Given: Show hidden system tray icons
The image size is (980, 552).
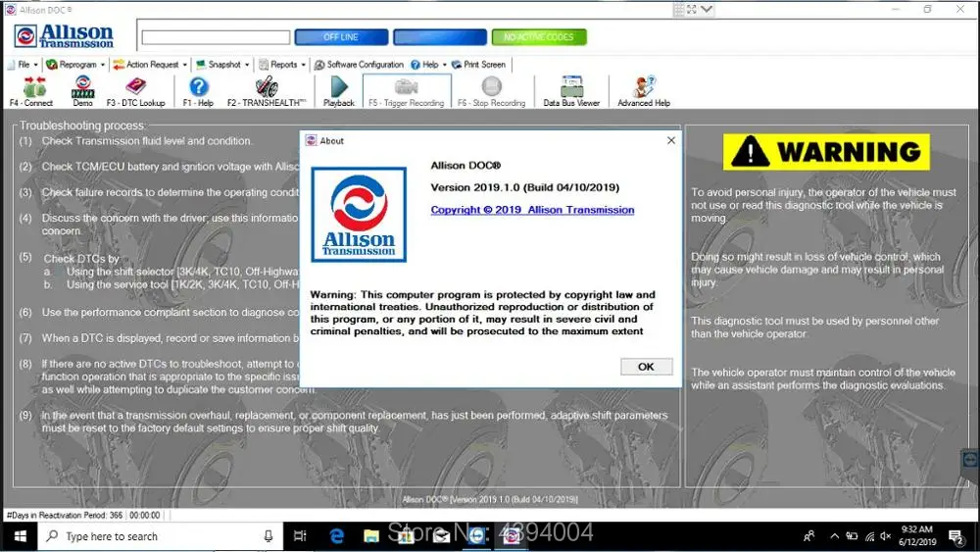Looking at the screenshot, I should (834, 535).
